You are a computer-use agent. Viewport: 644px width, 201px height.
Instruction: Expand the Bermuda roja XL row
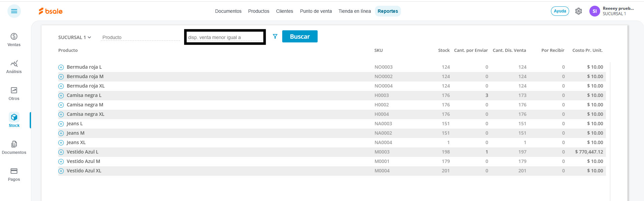coord(61,86)
